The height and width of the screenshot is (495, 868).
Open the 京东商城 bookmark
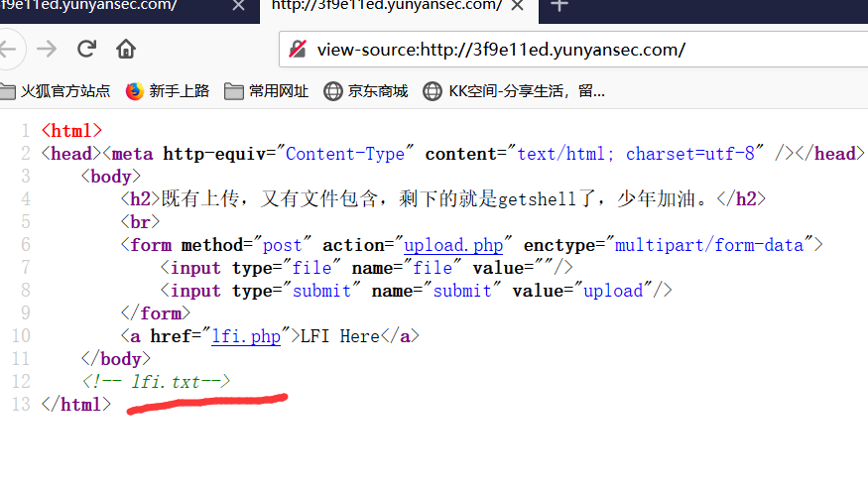coord(366,91)
